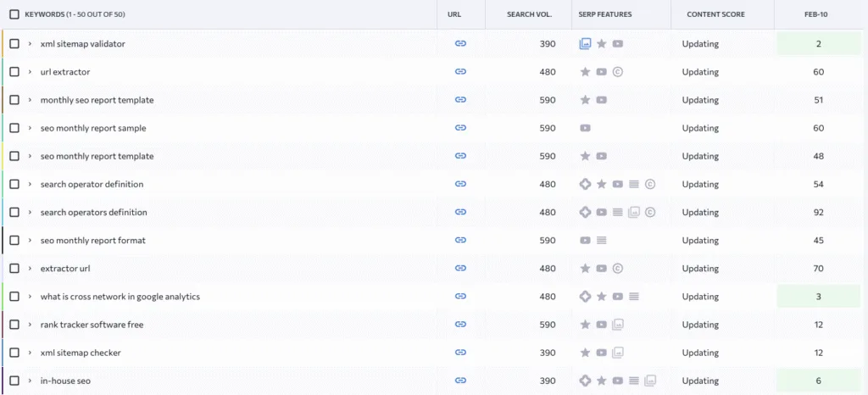Expand the in-house seo keyword row

(30, 381)
